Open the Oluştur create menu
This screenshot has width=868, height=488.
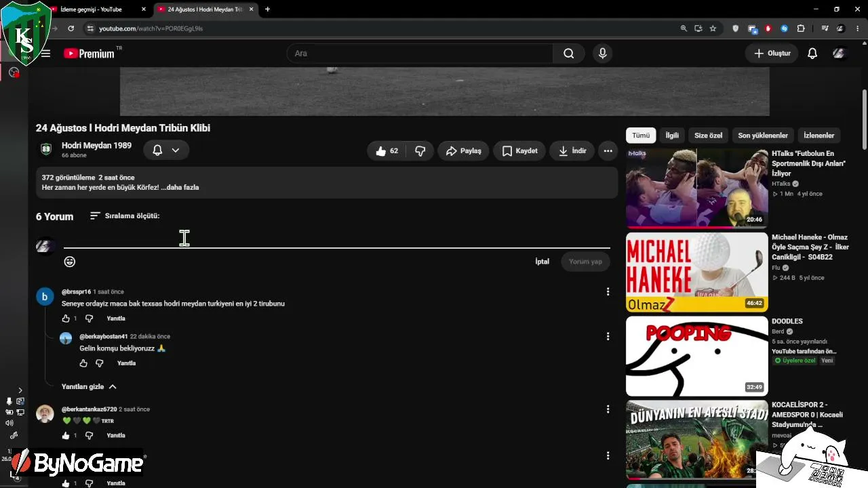tap(772, 54)
